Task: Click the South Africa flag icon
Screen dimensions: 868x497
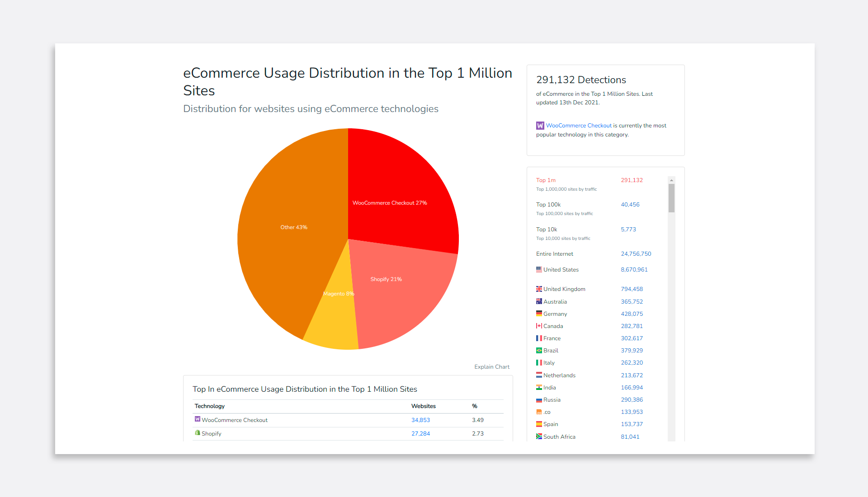Action: 539,436
